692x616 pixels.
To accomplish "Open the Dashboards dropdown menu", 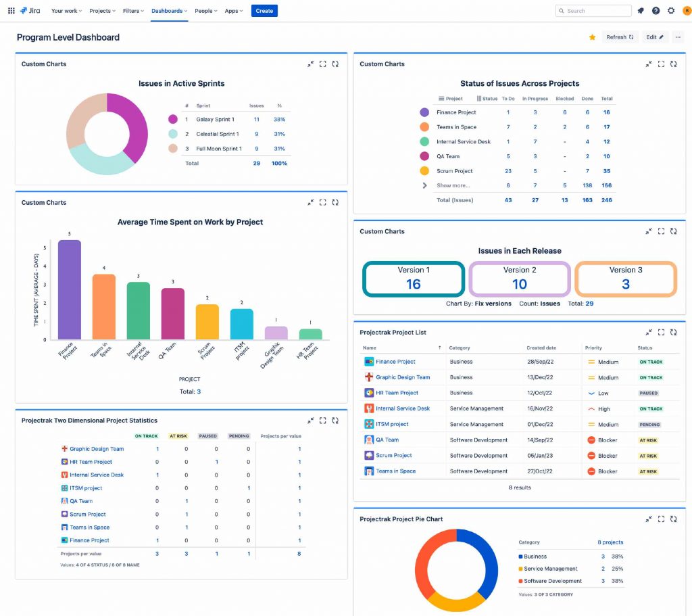I will click(x=168, y=11).
